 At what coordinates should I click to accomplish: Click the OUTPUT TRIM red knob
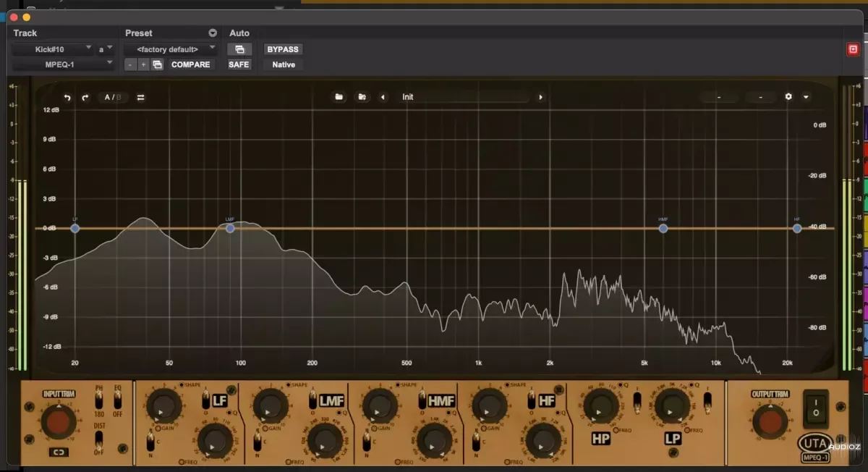coord(770,422)
